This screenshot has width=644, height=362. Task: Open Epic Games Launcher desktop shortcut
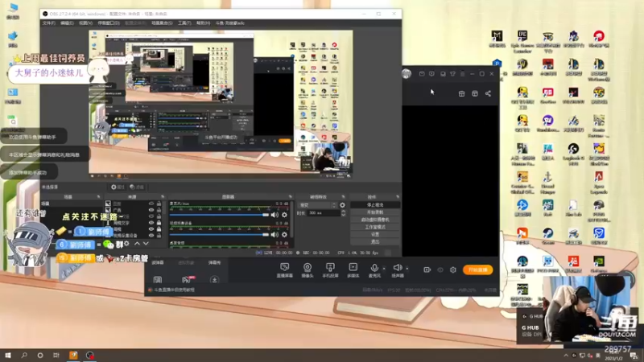(x=522, y=42)
